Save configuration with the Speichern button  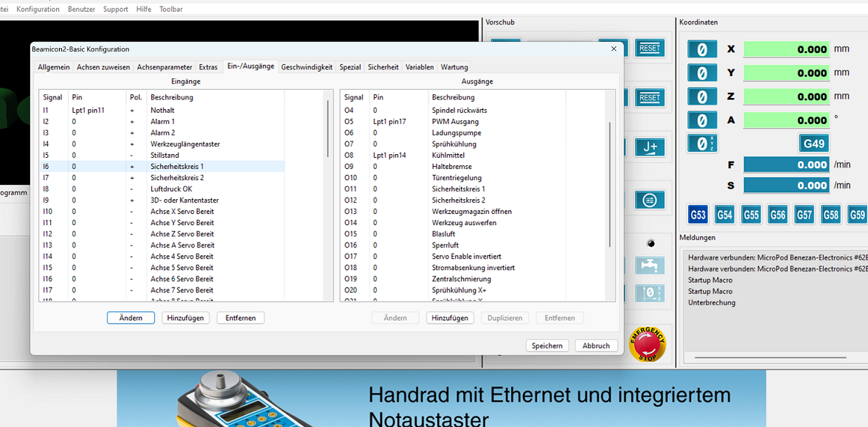[x=547, y=345]
